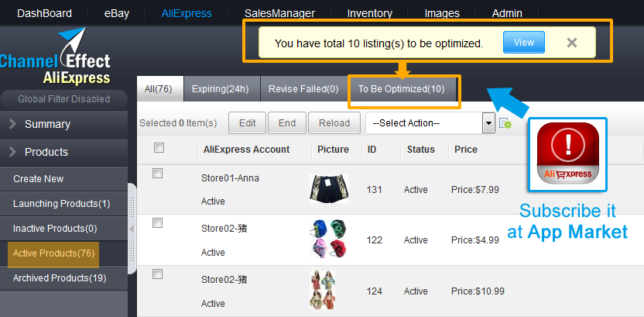Open the Revise Failed(0) tab
Image resolution: width=644 pixels, height=317 pixels.
(x=303, y=89)
